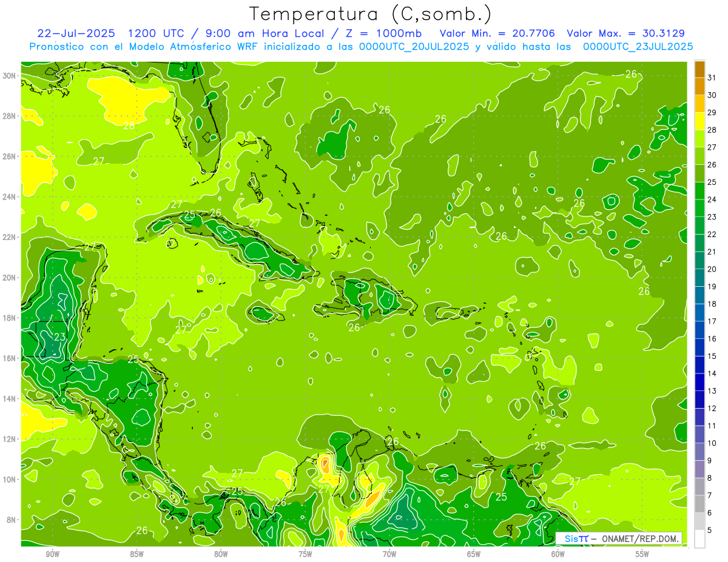Click the "8N" latitude axis label
This screenshot has height=562, width=728.
point(11,520)
